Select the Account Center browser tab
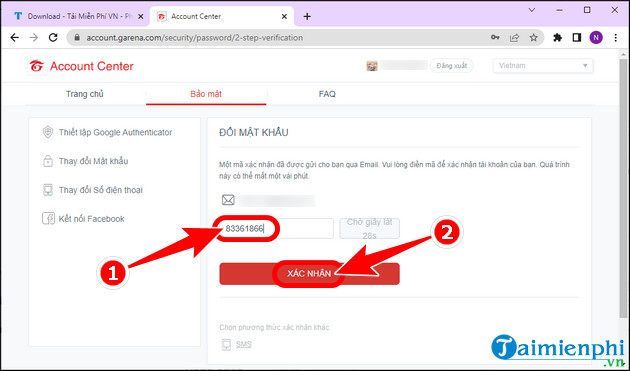 [222, 16]
